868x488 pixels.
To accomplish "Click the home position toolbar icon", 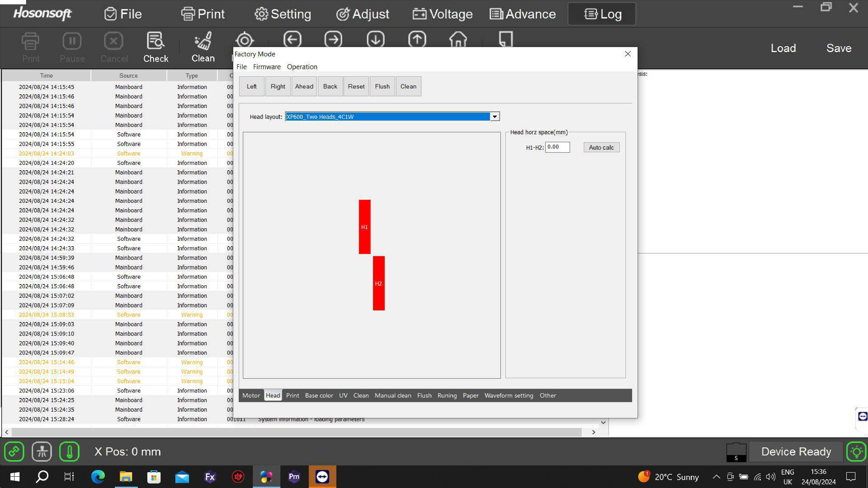I will [458, 39].
